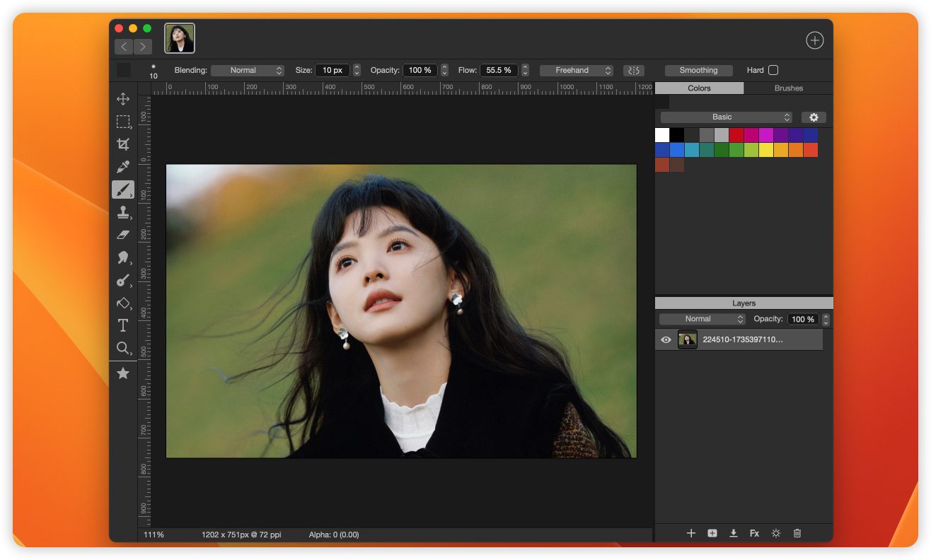Open layer adjustments sun icon
Screen dimensions: 931x560
[776, 533]
